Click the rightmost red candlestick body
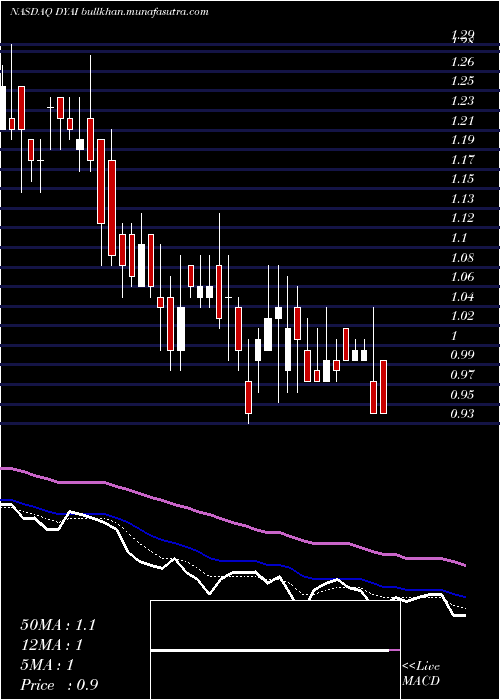This screenshot has width=500, height=700. pyautogui.click(x=383, y=387)
